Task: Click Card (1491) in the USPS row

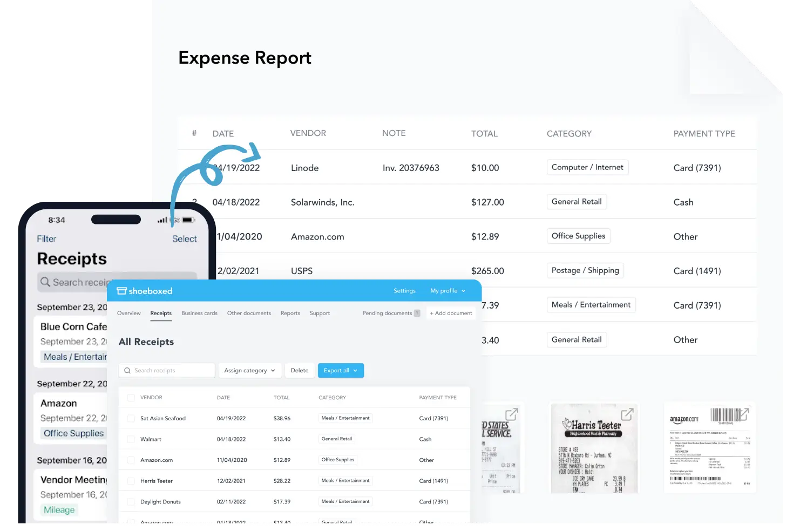Action: [697, 271]
